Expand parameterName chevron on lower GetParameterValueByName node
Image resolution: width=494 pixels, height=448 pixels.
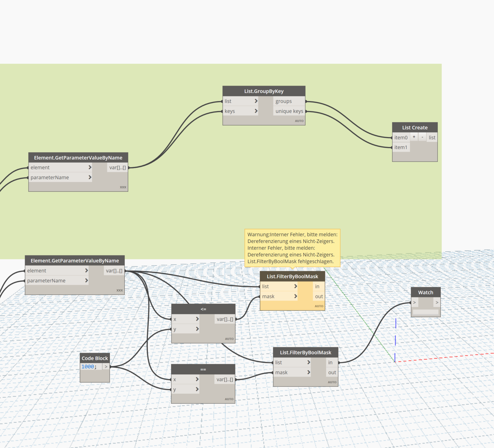coord(87,280)
